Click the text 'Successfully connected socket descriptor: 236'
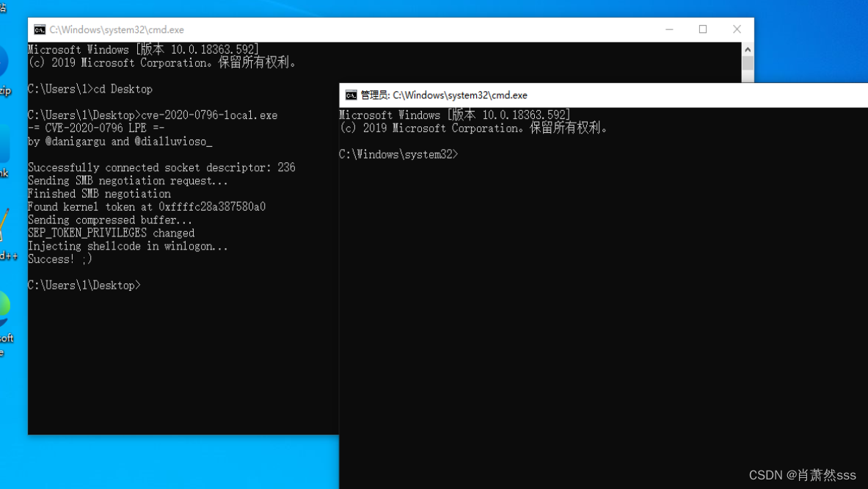 [x=161, y=167]
